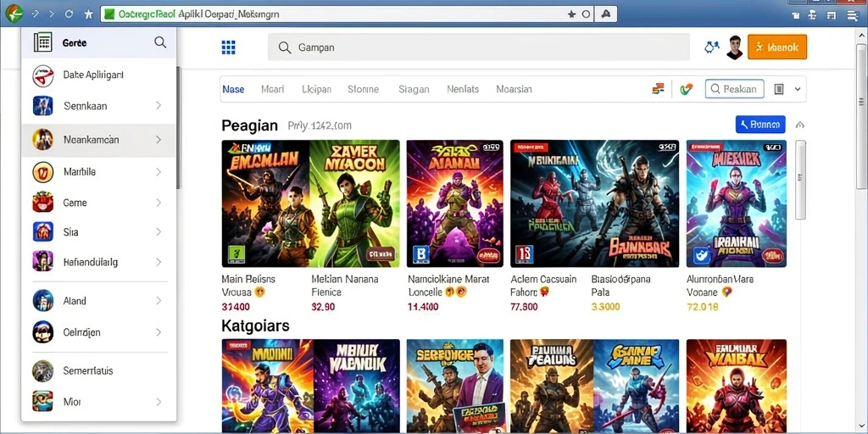The image size is (868, 434).
Task: Open the Namciolkane Marat Loncelle game title
Action: click(448, 286)
